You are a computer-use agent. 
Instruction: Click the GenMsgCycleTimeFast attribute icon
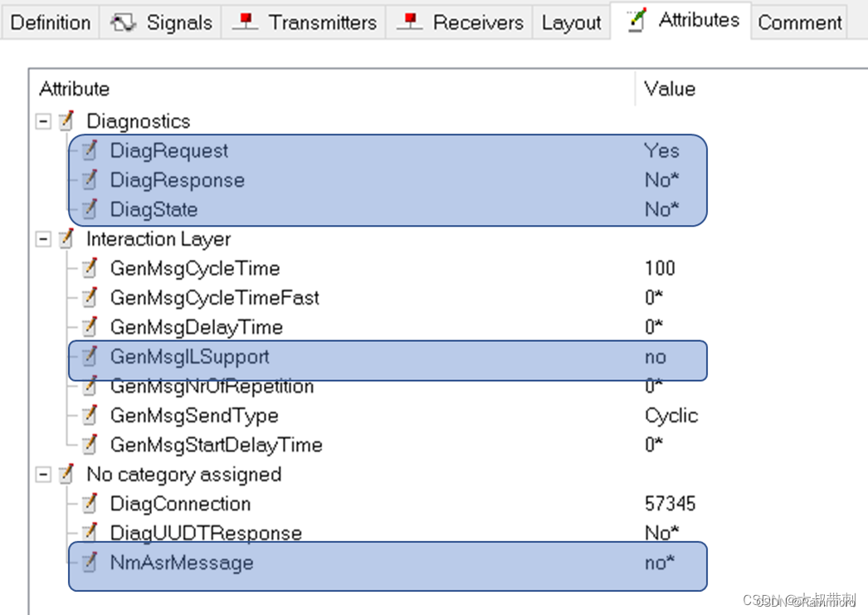click(90, 296)
